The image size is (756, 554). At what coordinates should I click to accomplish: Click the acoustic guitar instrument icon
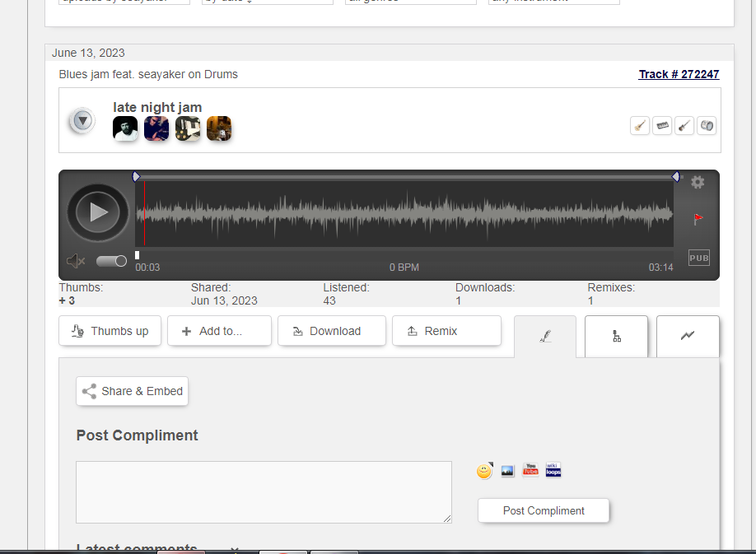click(x=640, y=126)
